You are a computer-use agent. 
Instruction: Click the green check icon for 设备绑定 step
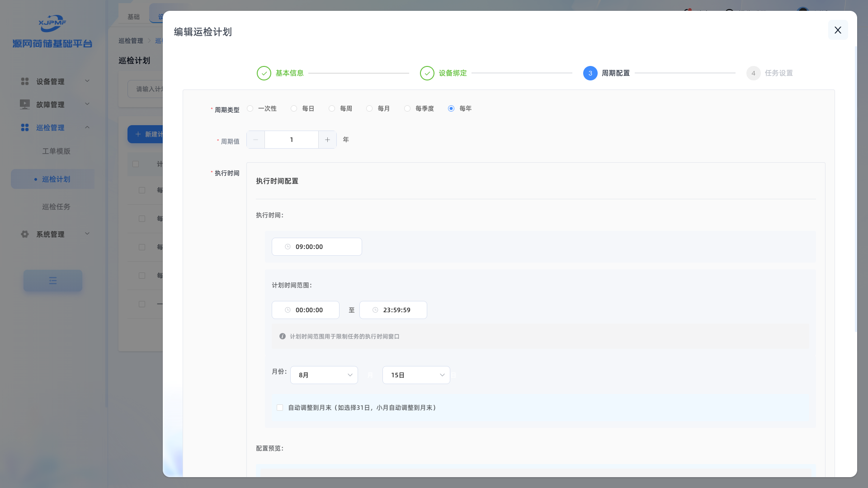tap(427, 73)
